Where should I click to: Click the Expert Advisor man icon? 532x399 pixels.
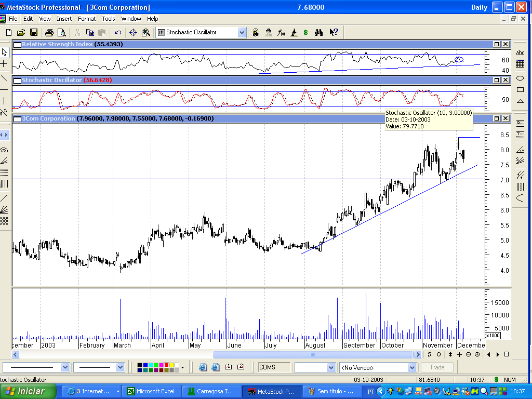[269, 33]
